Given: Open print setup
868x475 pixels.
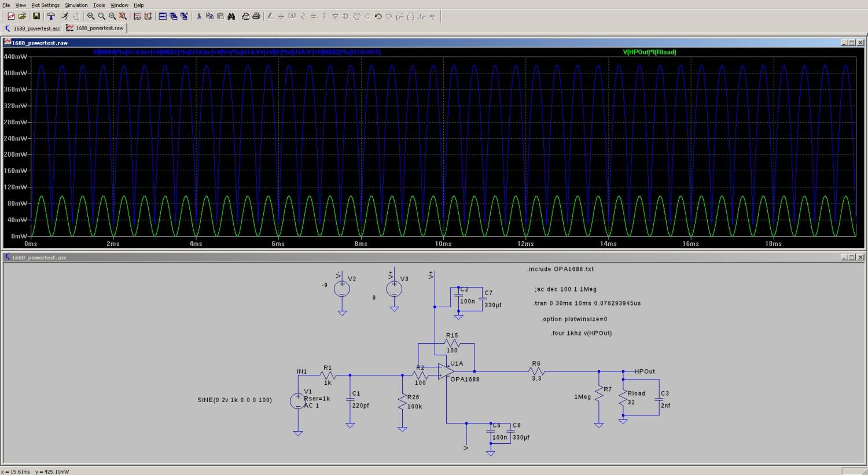Looking at the screenshot, I should [245, 16].
